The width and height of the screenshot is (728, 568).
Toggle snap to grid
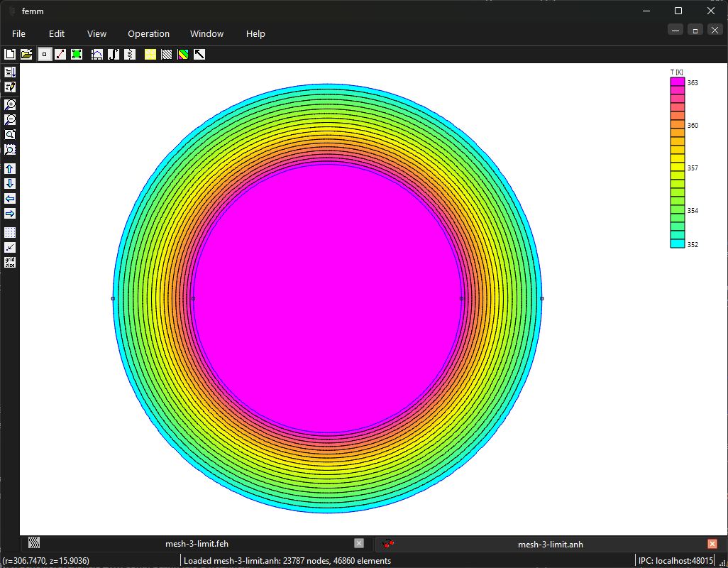pyautogui.click(x=10, y=247)
